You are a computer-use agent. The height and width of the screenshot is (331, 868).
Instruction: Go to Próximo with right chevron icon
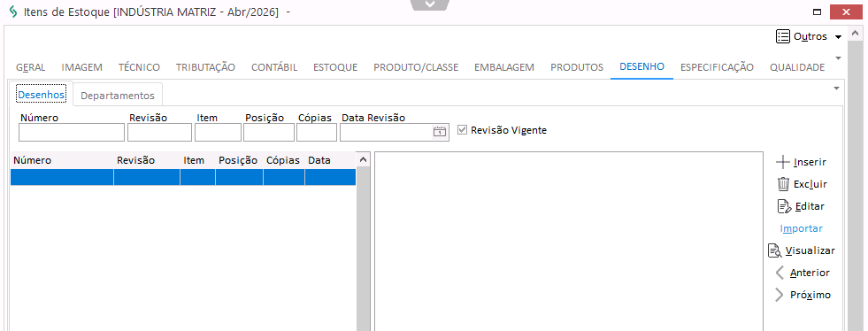pyautogui.click(x=780, y=295)
